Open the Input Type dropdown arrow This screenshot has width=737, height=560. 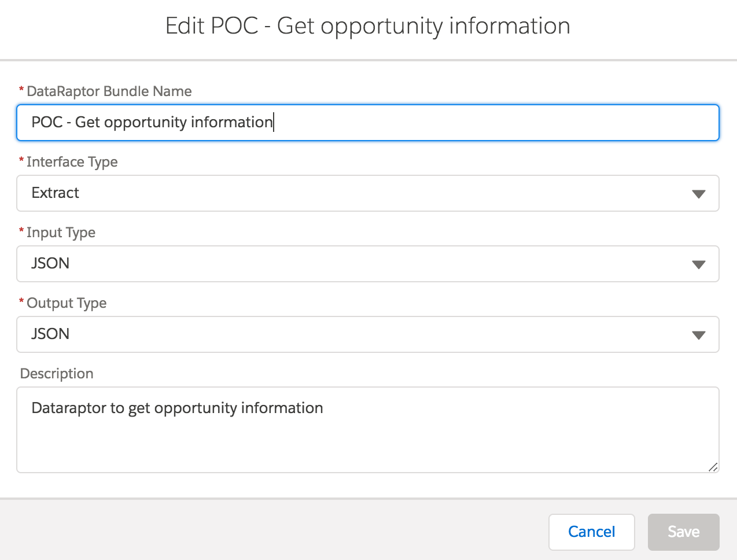[x=698, y=264]
